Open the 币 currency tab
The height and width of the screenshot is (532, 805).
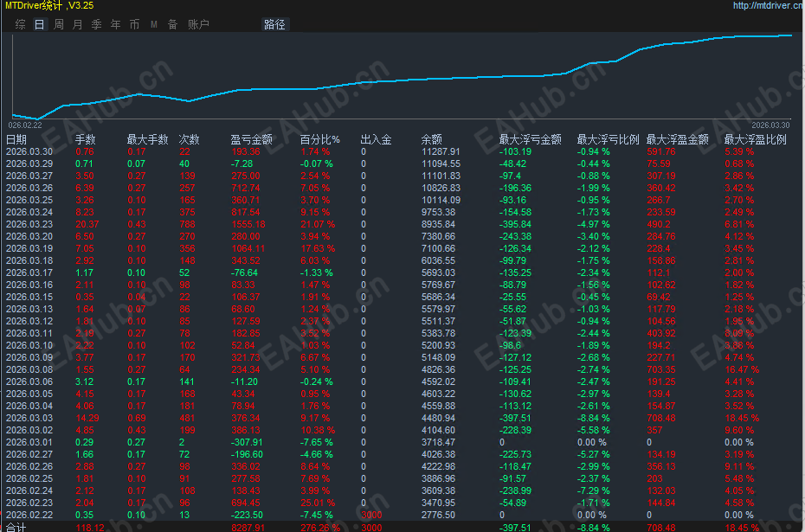click(134, 24)
